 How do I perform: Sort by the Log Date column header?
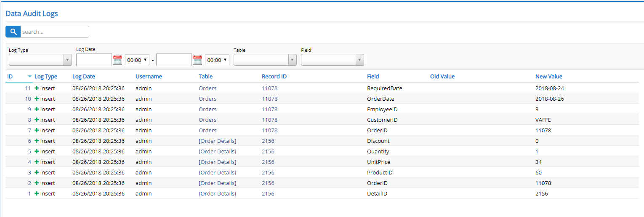click(x=84, y=77)
